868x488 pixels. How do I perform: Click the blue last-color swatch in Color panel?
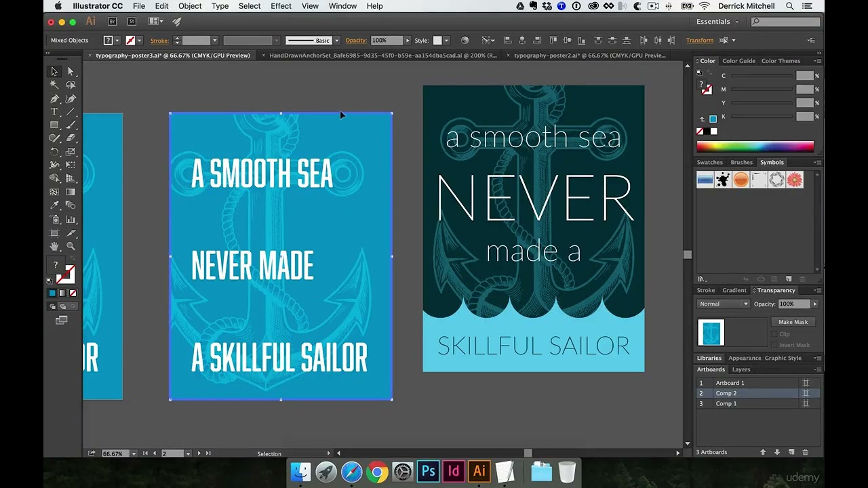(x=713, y=119)
